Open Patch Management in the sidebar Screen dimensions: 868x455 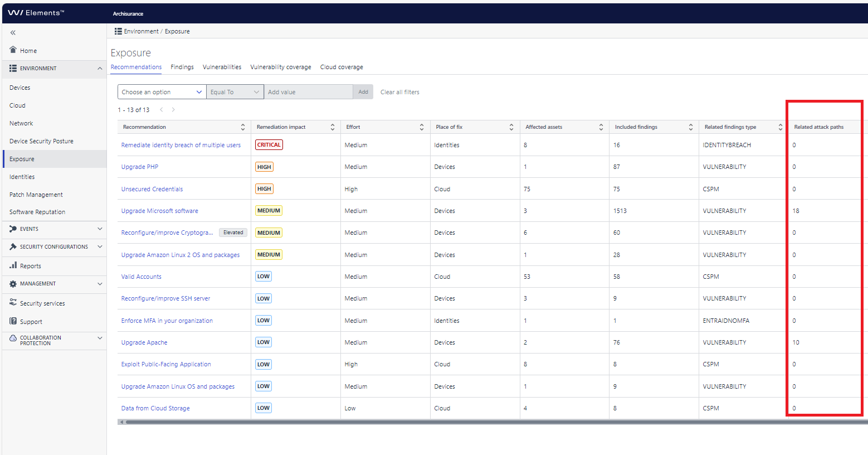click(36, 195)
